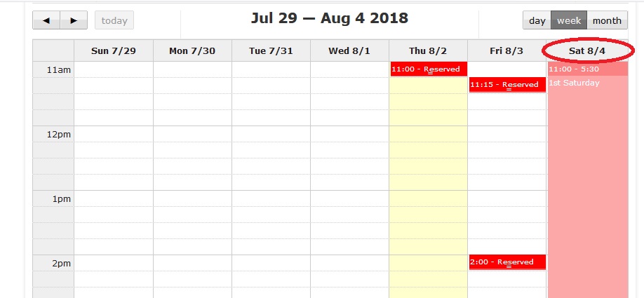Open Friday 11:15 Reserved event
The height and width of the screenshot is (298, 644).
coord(507,85)
